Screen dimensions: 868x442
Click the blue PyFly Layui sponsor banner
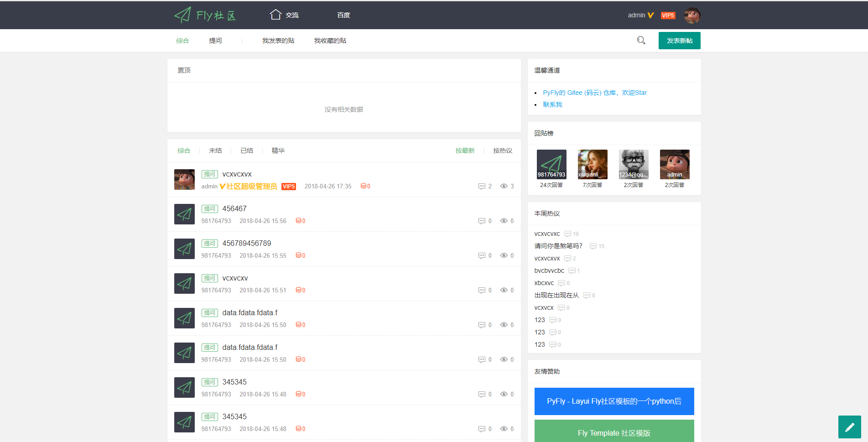pyautogui.click(x=614, y=401)
